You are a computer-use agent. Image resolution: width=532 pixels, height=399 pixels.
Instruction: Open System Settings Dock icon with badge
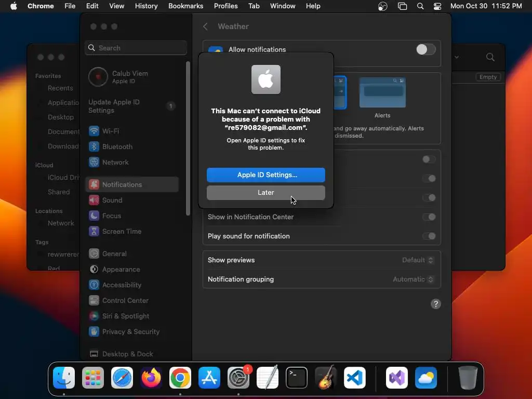(238, 378)
